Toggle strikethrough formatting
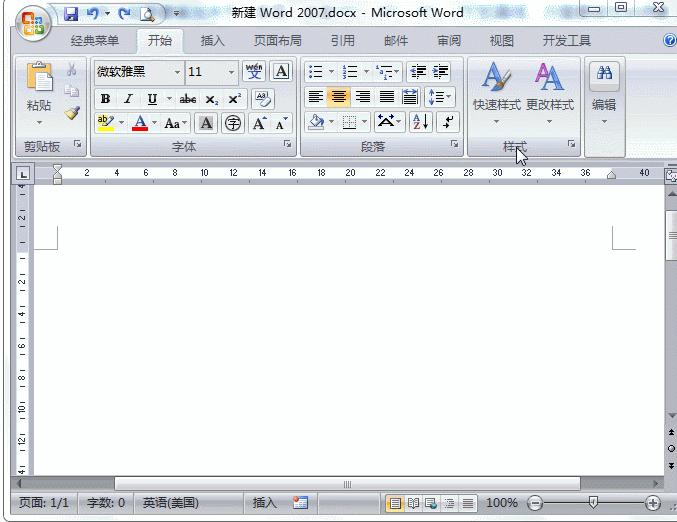 188,99
